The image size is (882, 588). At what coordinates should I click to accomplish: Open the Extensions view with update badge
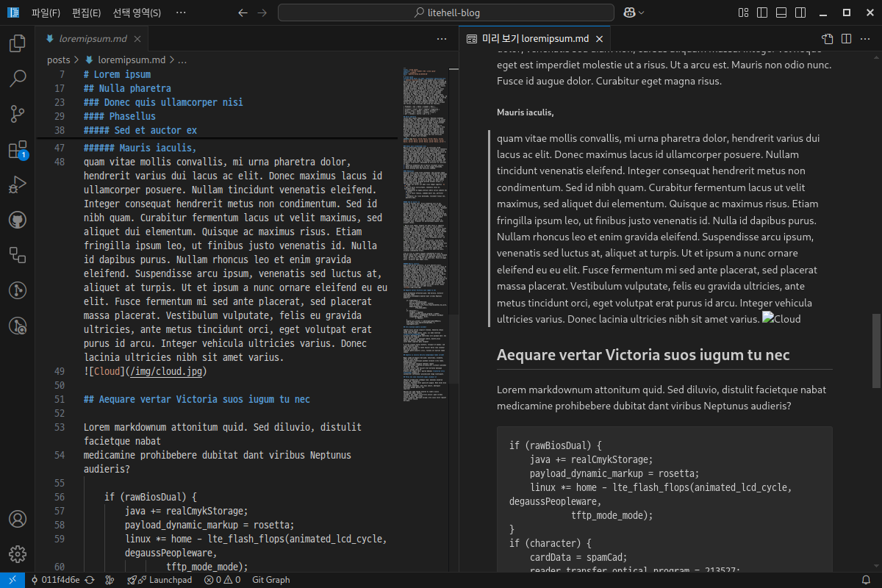click(18, 150)
